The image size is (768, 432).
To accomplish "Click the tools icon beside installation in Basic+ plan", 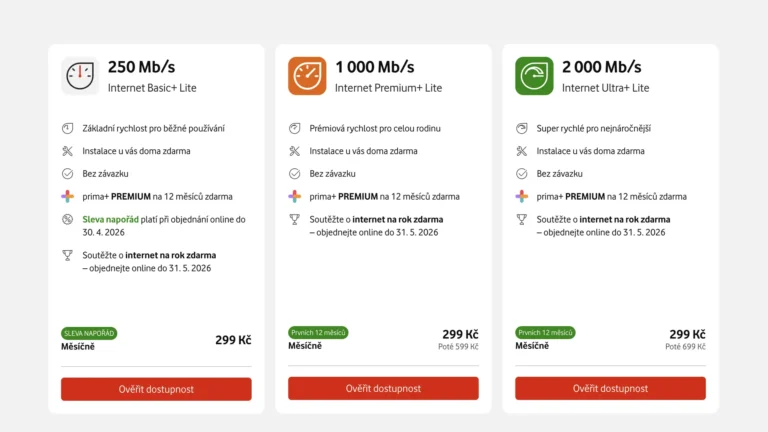I will [x=67, y=151].
